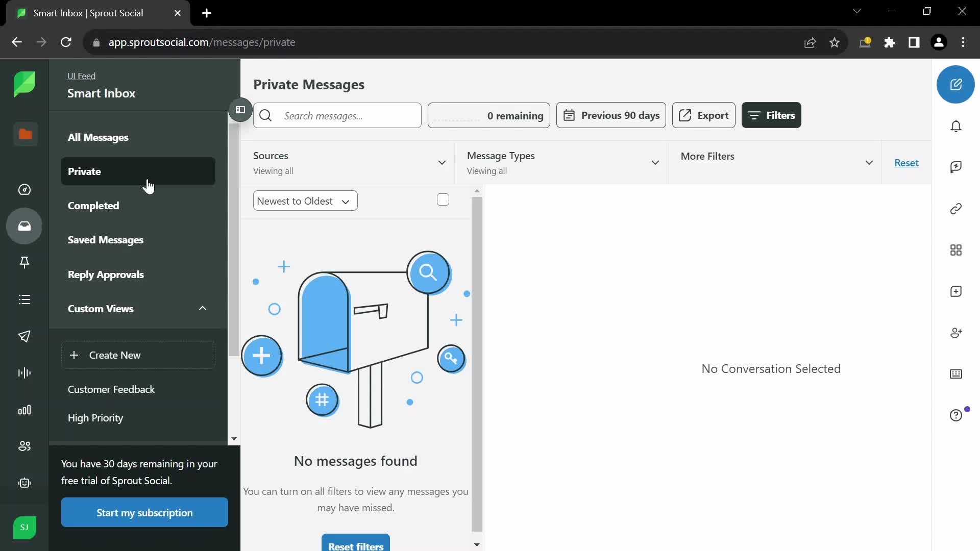Open the grid/dashboard layout icon
Viewport: 980px width, 551px height.
[956, 249]
